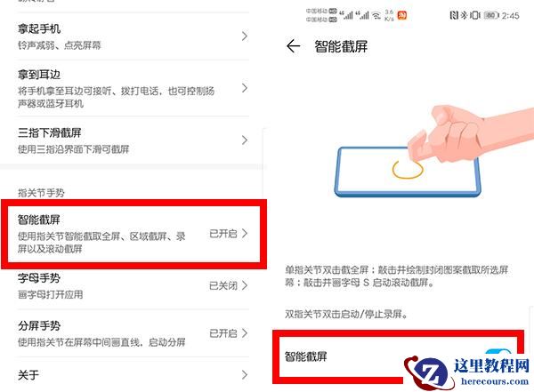Image resolution: width=534 pixels, height=392 pixels.
Task: Expand the 拿到耳边 chevron arrow
Action: coord(245,88)
